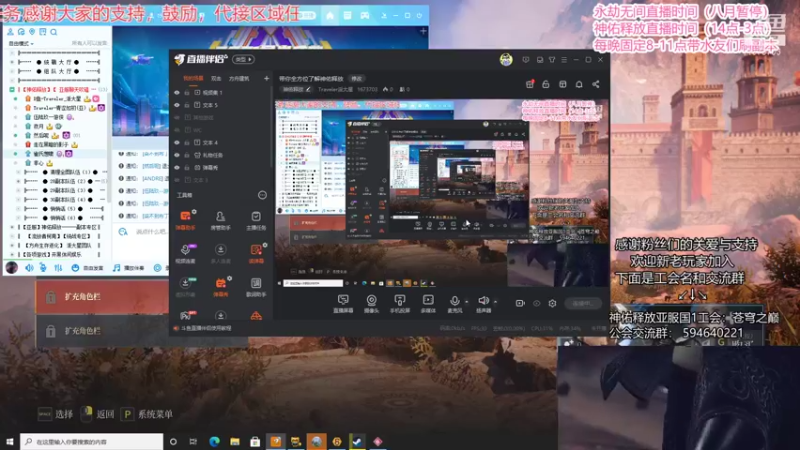Toggle the lock icon in the top-right toolbar
This screenshot has width=800, height=450.
(x=546, y=84)
